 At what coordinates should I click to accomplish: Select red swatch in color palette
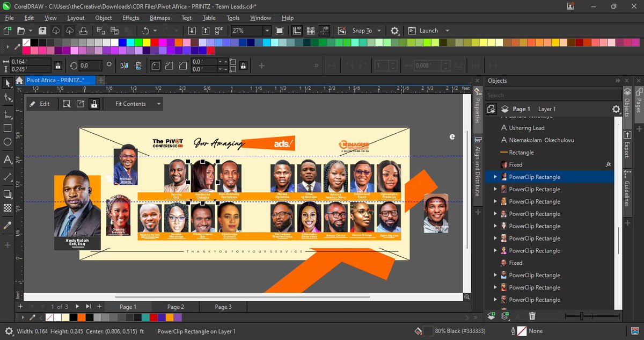(x=155, y=42)
